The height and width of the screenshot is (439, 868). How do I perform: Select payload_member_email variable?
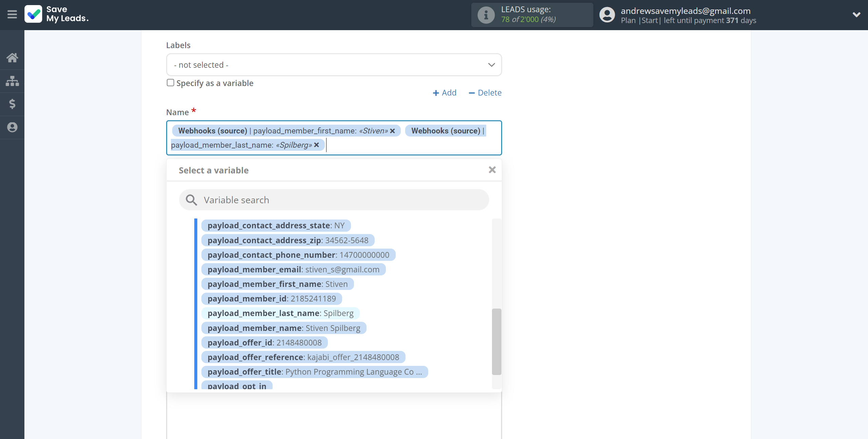(294, 270)
